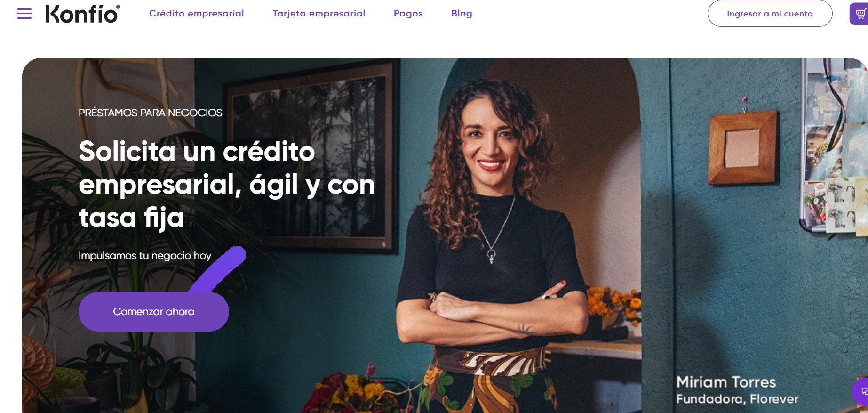Click Ingresar a mi cuenta button
The image size is (868, 413).
point(770,14)
